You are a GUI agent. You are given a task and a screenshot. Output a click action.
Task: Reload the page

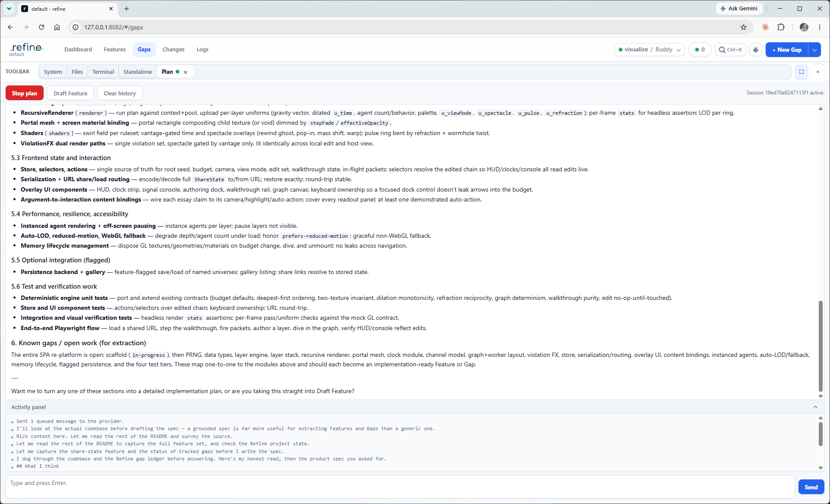41,27
